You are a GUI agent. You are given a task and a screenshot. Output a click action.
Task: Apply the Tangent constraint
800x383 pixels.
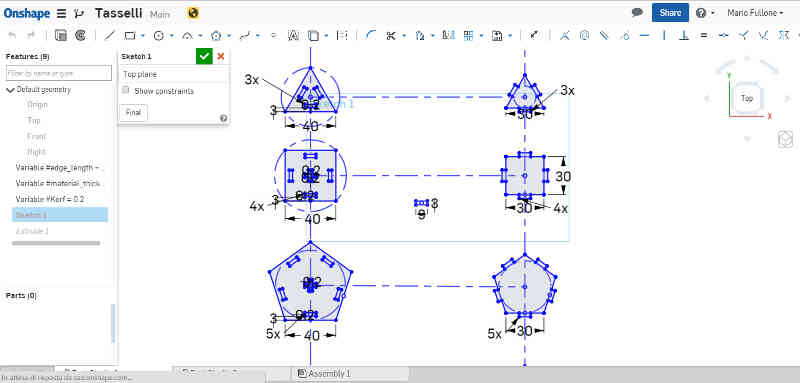624,35
